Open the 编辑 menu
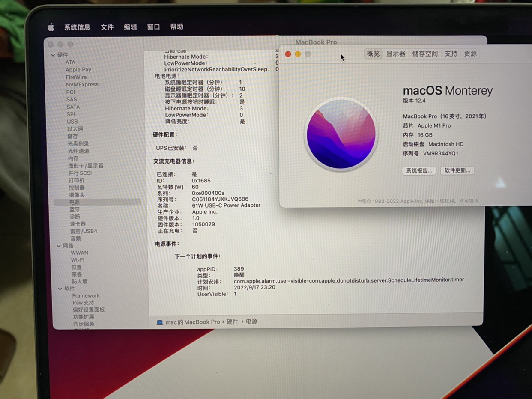Image resolution: width=532 pixels, height=399 pixels. [130, 27]
